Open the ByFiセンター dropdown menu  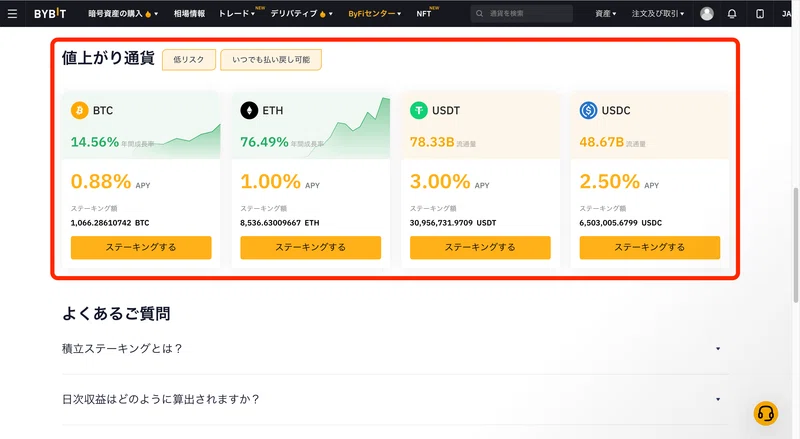click(374, 14)
